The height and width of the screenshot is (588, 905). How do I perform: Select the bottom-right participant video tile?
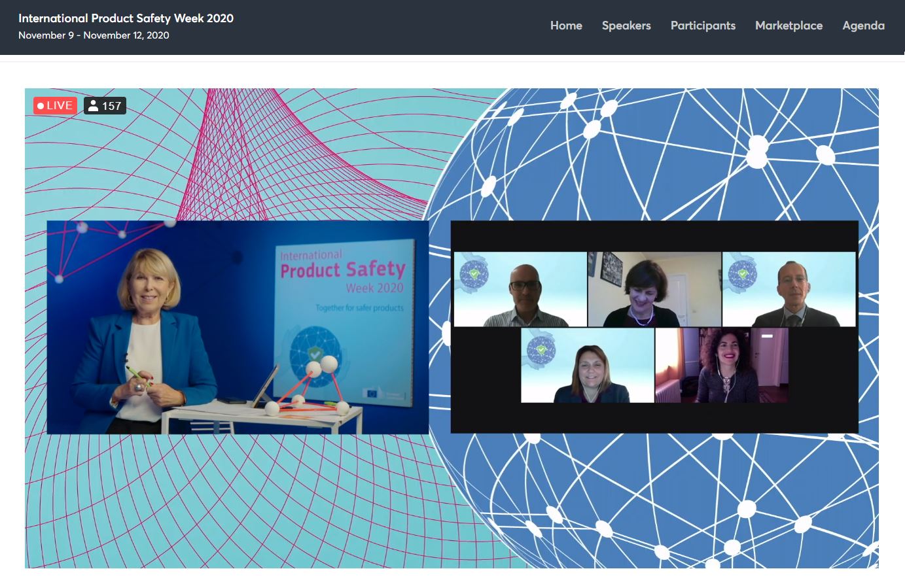point(721,365)
